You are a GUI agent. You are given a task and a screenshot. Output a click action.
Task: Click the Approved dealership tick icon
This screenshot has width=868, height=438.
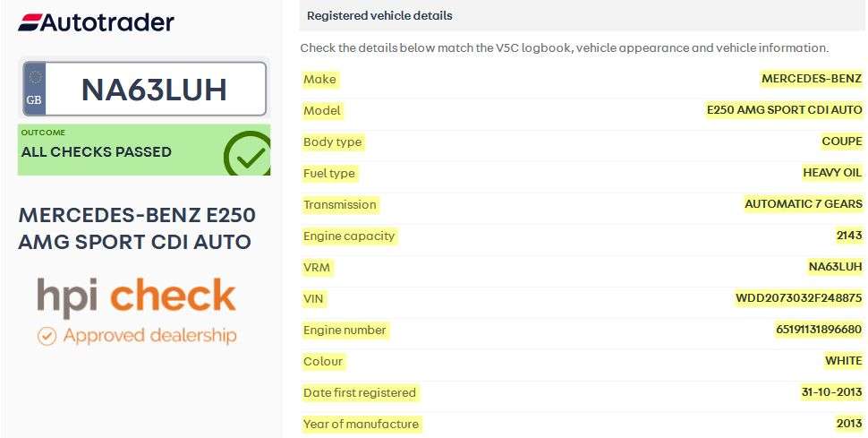[x=47, y=336]
